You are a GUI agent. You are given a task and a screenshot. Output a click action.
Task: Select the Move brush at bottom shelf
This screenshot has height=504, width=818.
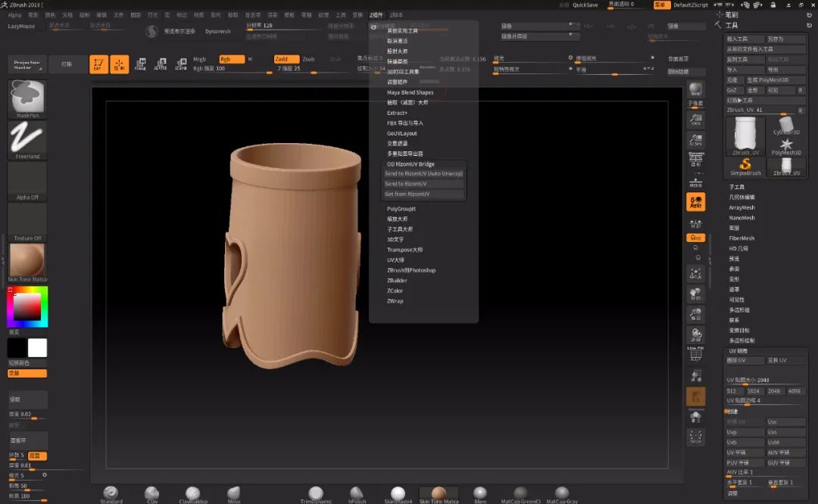click(234, 494)
